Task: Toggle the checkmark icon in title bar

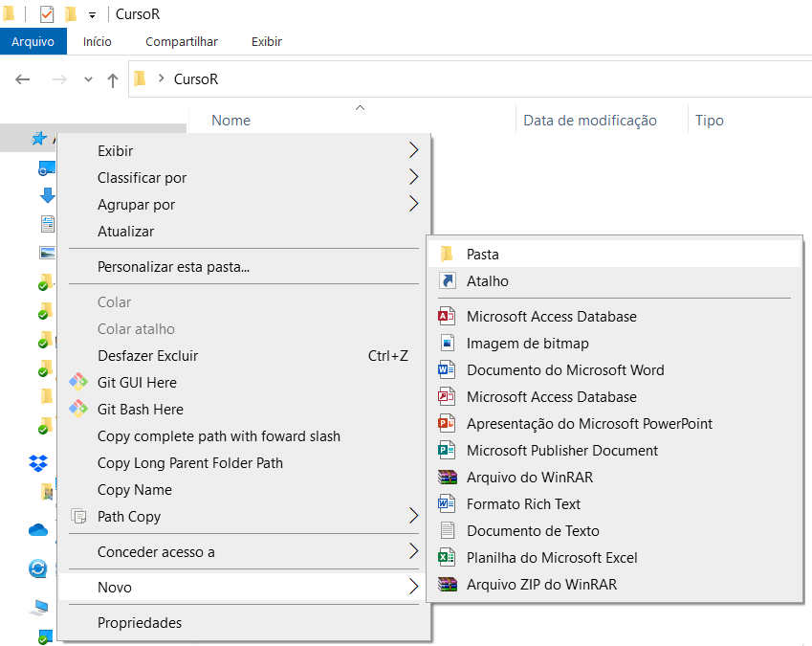Action: [47, 14]
